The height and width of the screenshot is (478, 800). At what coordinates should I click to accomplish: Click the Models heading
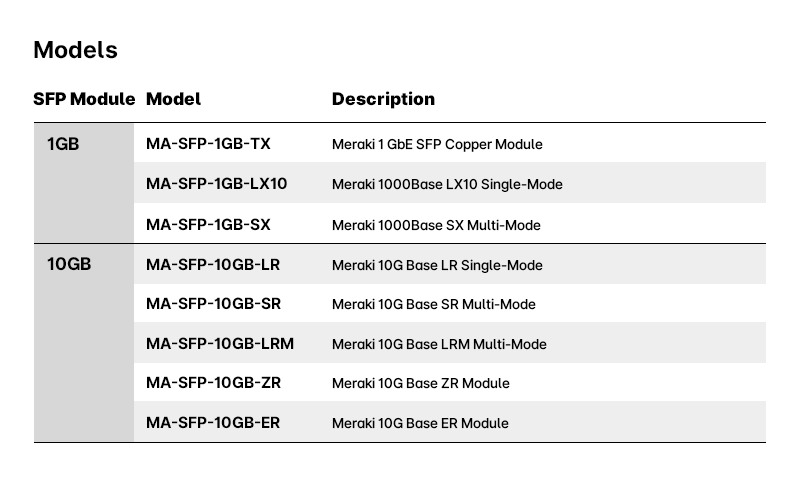(x=75, y=50)
